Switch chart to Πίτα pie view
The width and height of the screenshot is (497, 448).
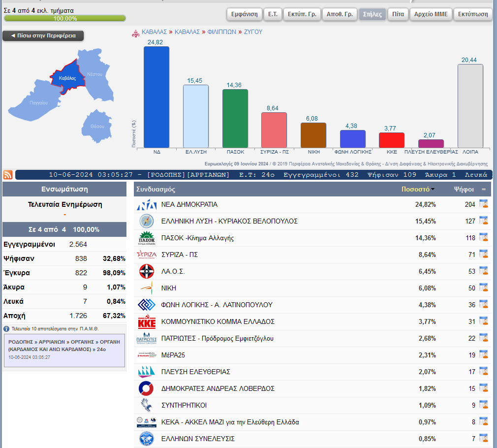(398, 14)
